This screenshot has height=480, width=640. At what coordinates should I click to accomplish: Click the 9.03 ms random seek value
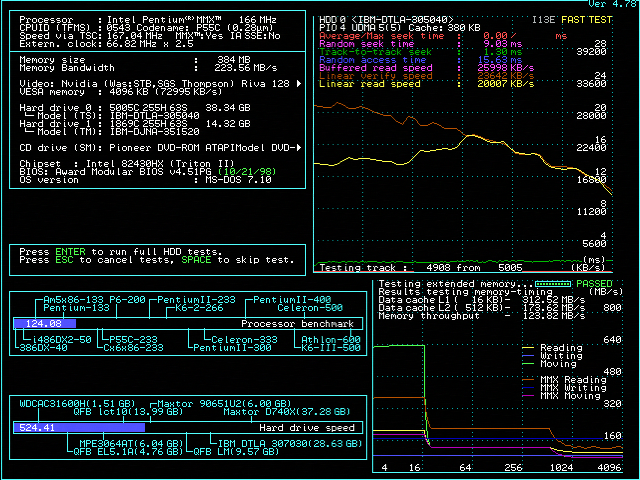tap(502, 44)
